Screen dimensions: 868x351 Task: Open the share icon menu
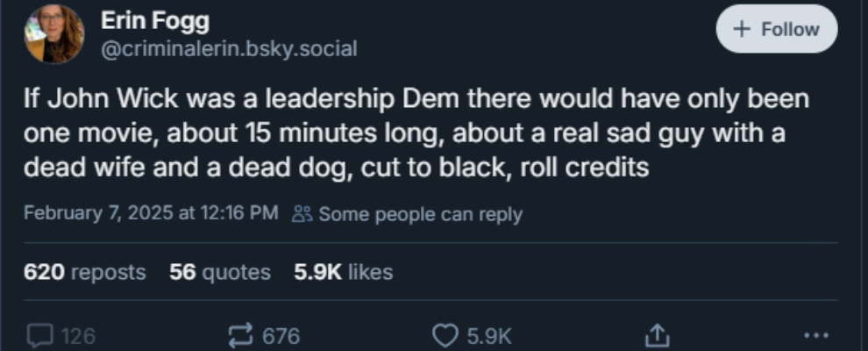(657, 335)
